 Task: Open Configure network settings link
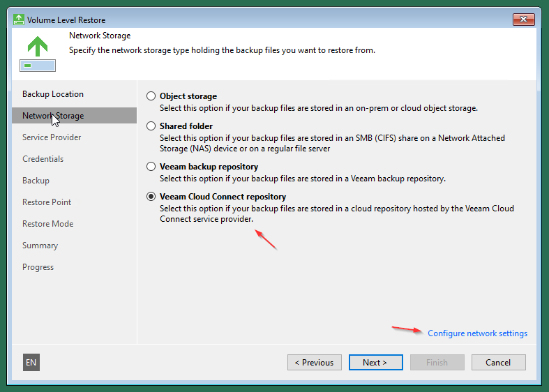click(x=478, y=333)
